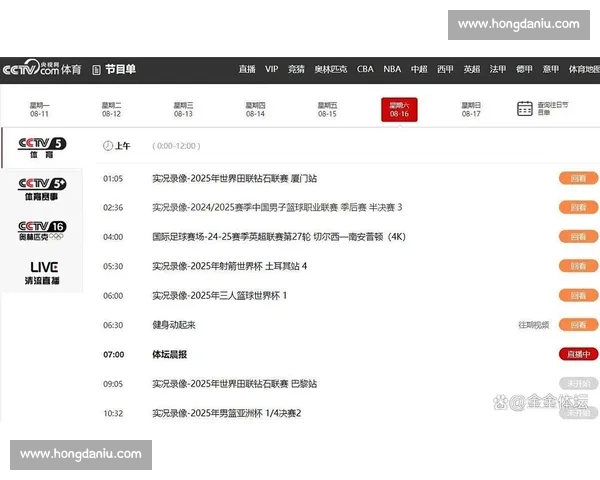Open program 国际足球赛场 英超第27轮
600x480 pixels.
click(279, 237)
